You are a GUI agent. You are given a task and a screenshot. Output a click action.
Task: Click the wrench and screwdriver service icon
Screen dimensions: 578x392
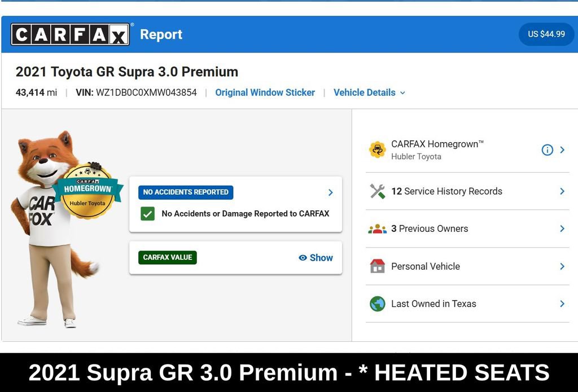377,191
